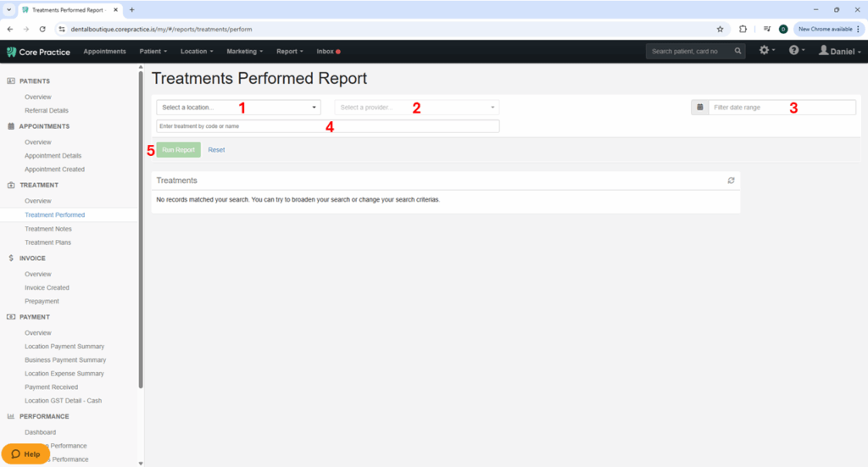The image size is (868, 467).
Task: Open the Chrome profile avatar
Action: [x=782, y=30]
